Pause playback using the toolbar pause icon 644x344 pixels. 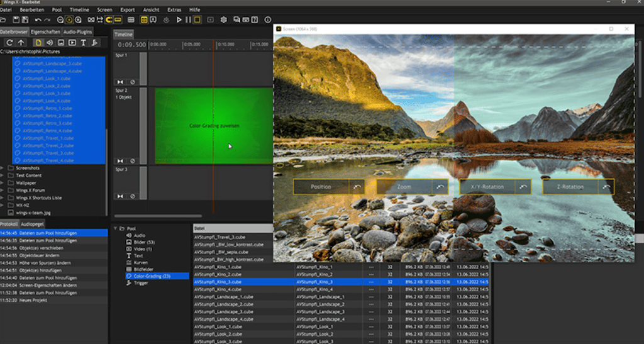(x=188, y=20)
